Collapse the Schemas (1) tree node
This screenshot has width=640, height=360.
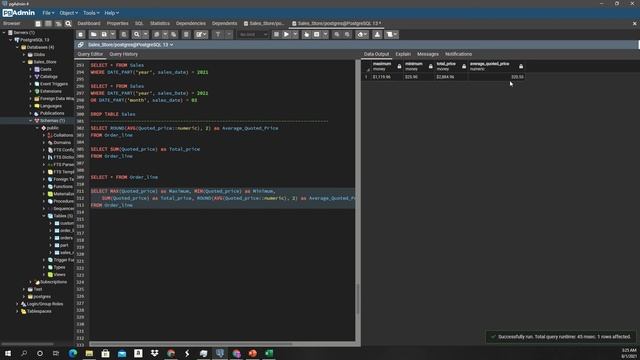[31, 121]
